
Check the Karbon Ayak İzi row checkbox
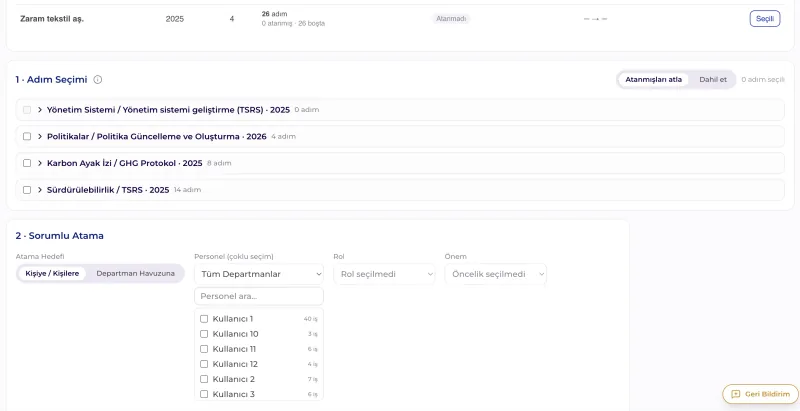[27, 163]
